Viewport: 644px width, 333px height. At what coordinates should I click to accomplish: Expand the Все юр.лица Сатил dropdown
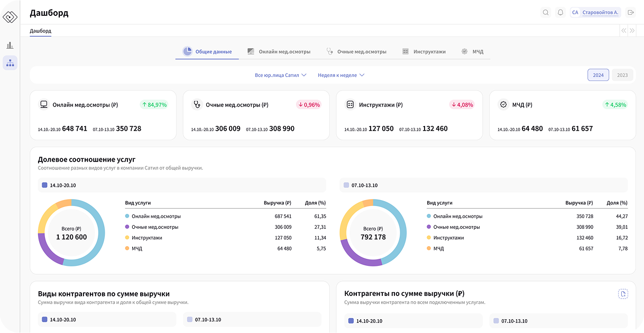280,75
